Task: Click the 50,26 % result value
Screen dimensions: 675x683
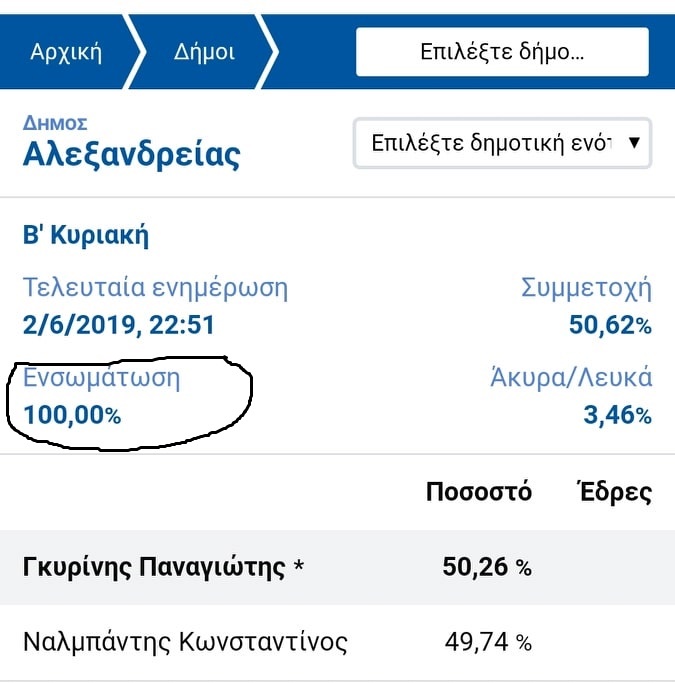Action: (x=487, y=567)
